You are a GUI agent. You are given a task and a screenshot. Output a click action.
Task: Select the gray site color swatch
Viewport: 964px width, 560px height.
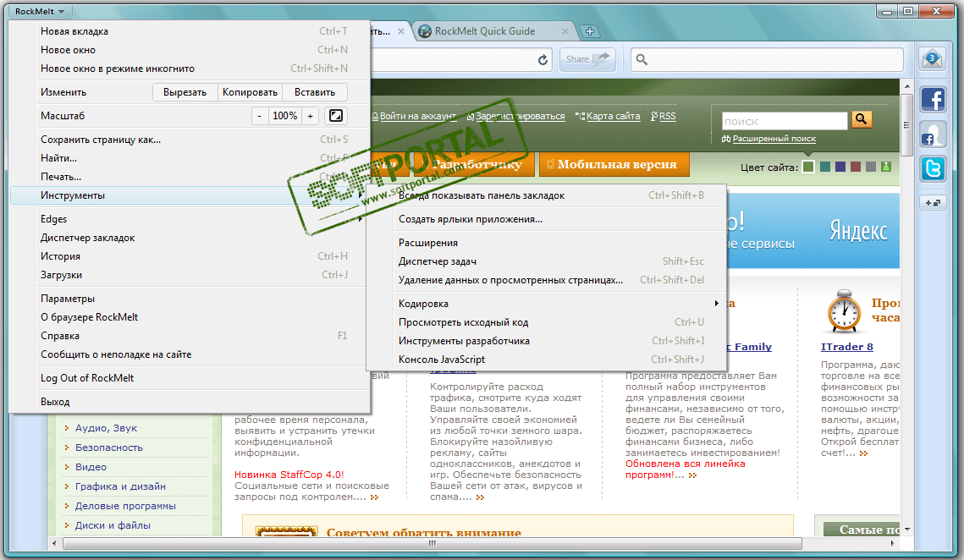point(871,167)
